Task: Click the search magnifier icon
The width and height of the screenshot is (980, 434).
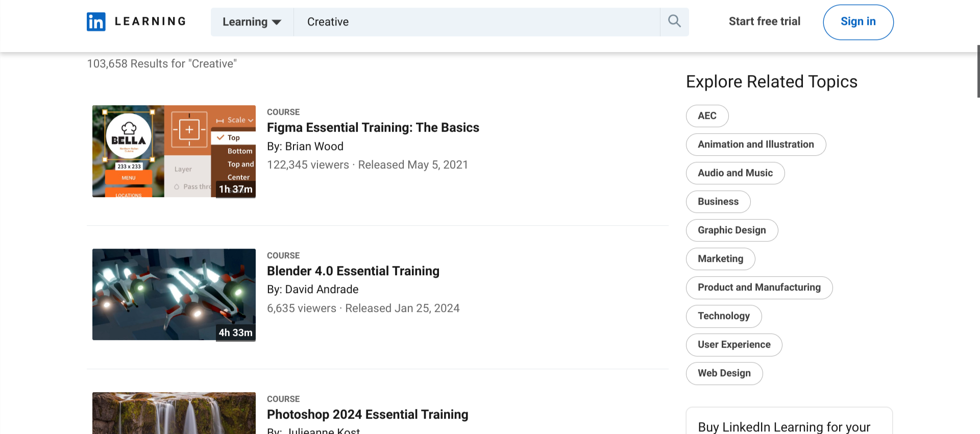Action: (674, 21)
